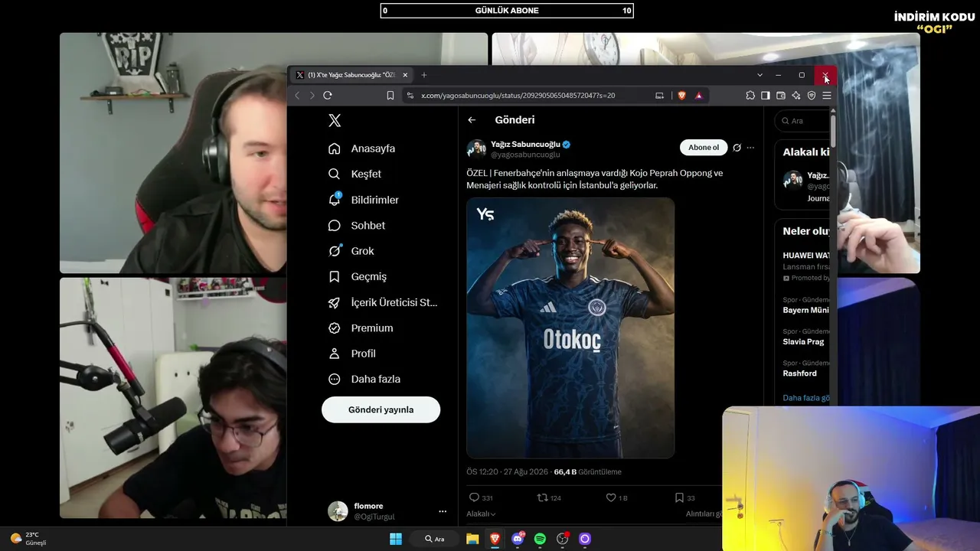Click the site settings icon in address bar

[410, 96]
